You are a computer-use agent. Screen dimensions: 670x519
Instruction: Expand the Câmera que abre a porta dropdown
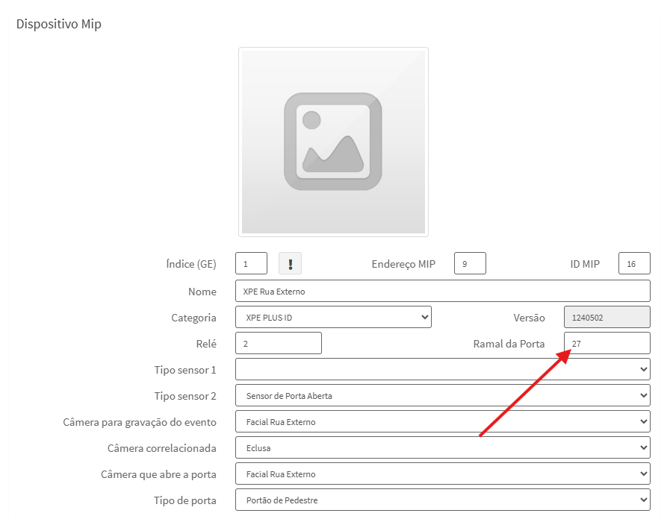tap(442, 473)
